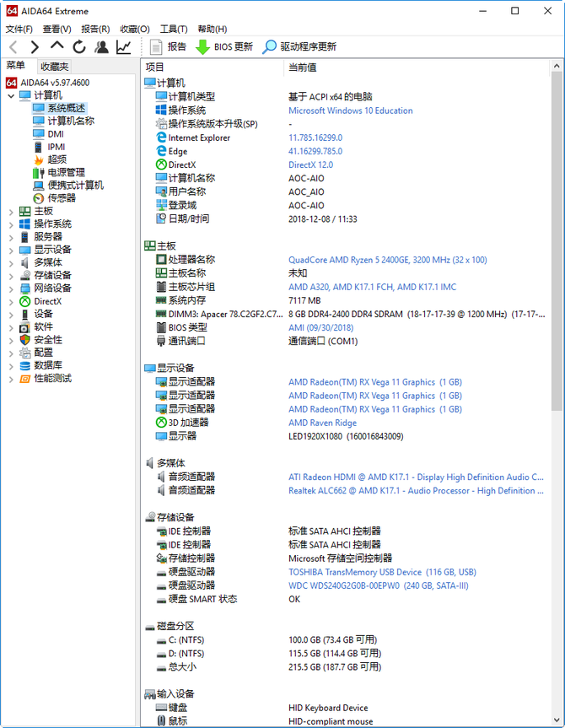Expand the DirectX tree node

pos(11,302)
